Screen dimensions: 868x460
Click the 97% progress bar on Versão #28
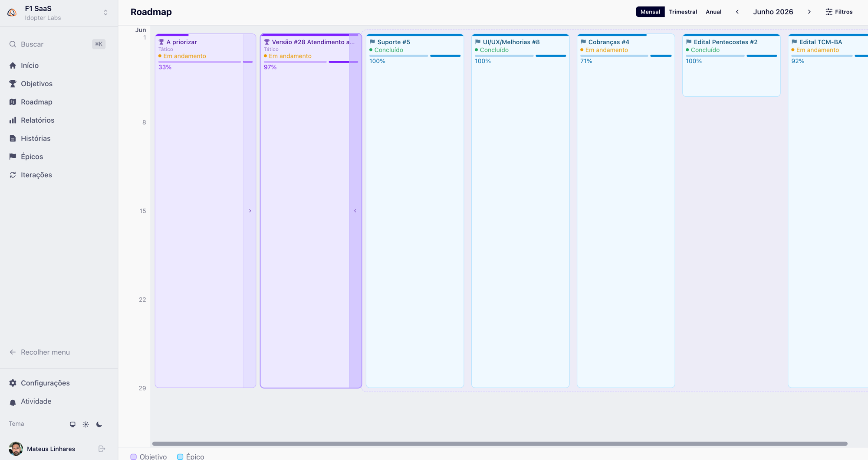[311, 62]
